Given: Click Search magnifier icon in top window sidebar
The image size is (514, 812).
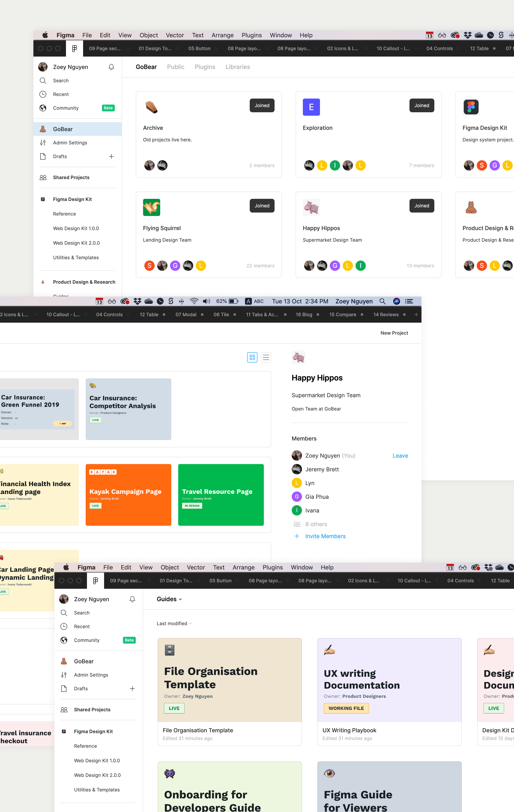Looking at the screenshot, I should coord(43,81).
